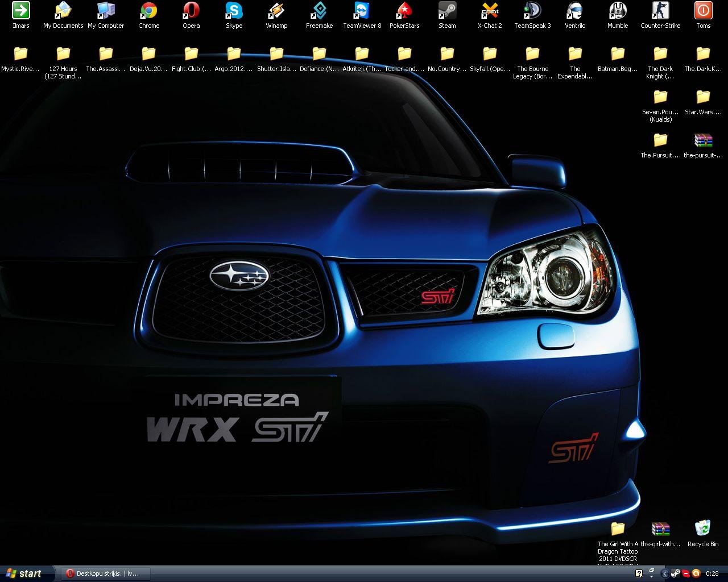Select the Skyfall folder
The height and width of the screenshot is (582, 728).
coord(490,59)
